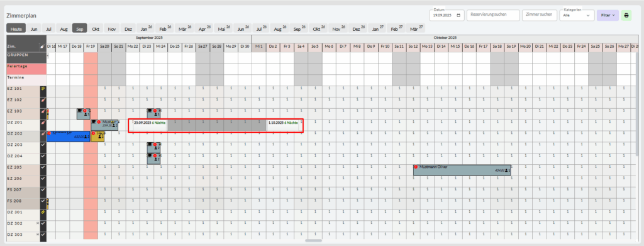
Task: Click the broom icon for EZ 103
Action: (x=43, y=111)
